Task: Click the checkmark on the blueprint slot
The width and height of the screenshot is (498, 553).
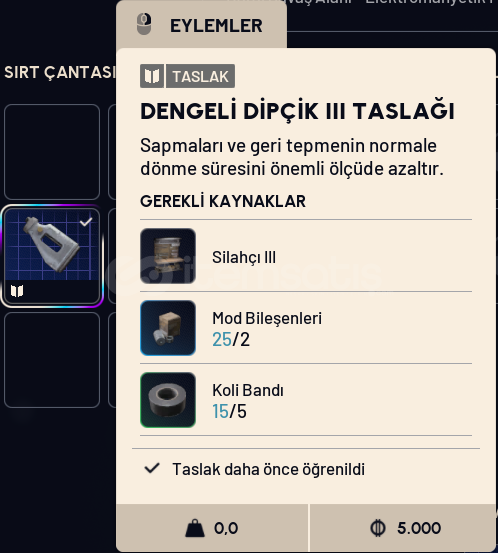Action: coord(86,222)
